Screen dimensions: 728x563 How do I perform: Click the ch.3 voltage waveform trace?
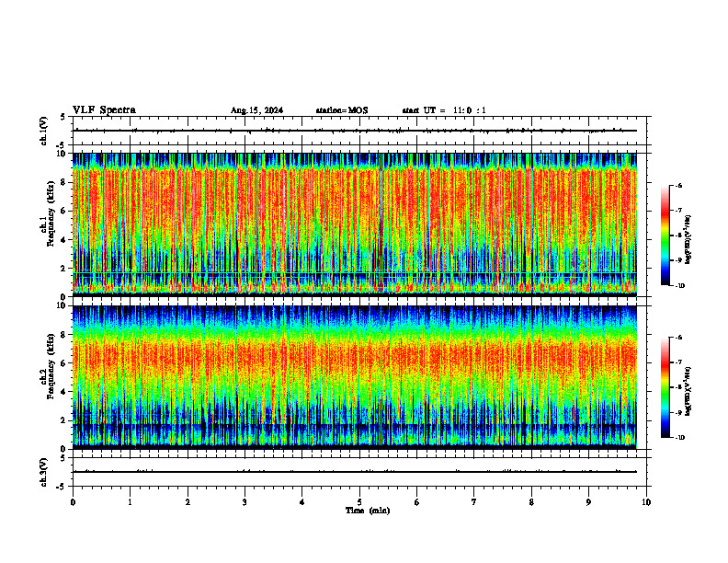pyautogui.click(x=355, y=472)
